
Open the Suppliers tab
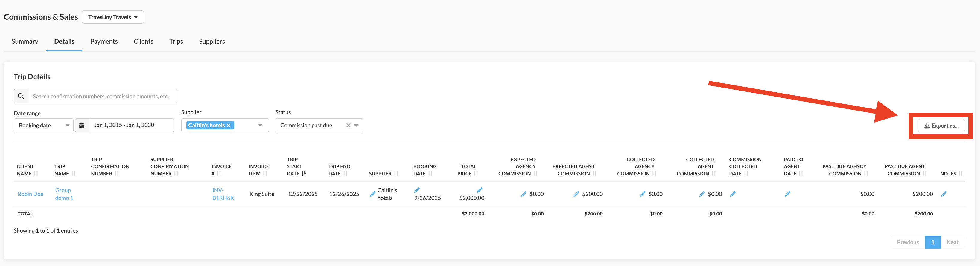[x=211, y=42]
